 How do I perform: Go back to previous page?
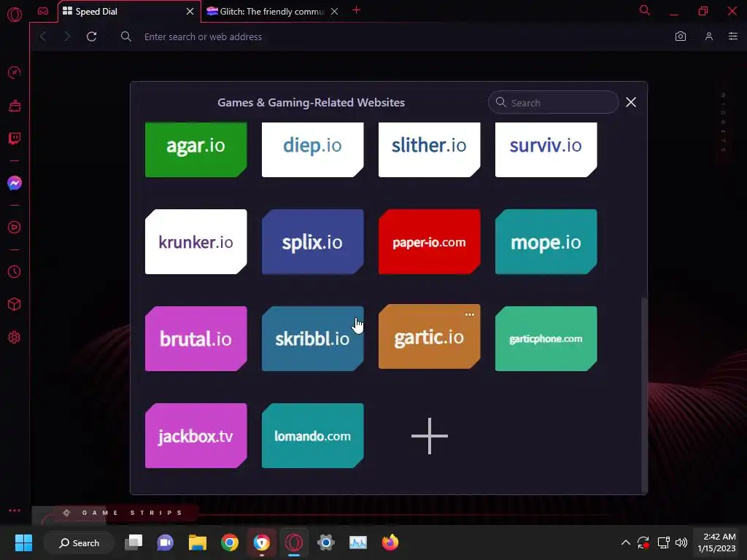click(43, 36)
